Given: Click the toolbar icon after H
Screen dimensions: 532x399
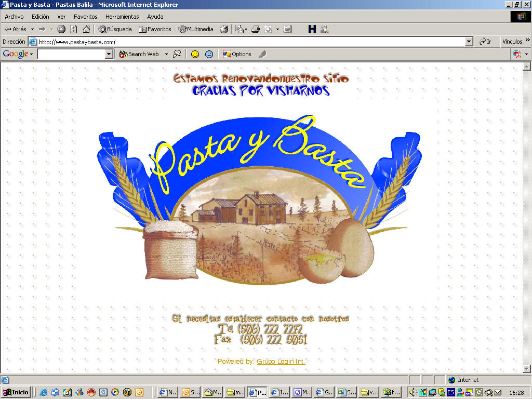Looking at the screenshot, I should 324,29.
